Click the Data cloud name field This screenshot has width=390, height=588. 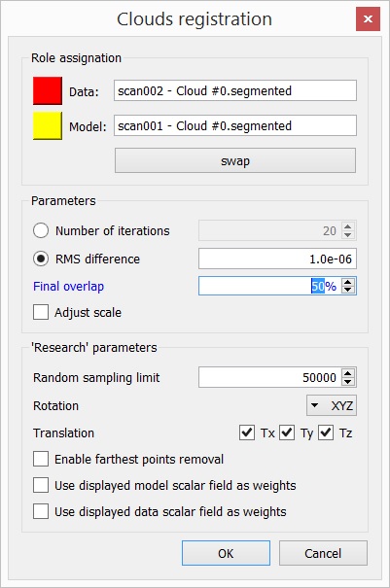tap(235, 90)
